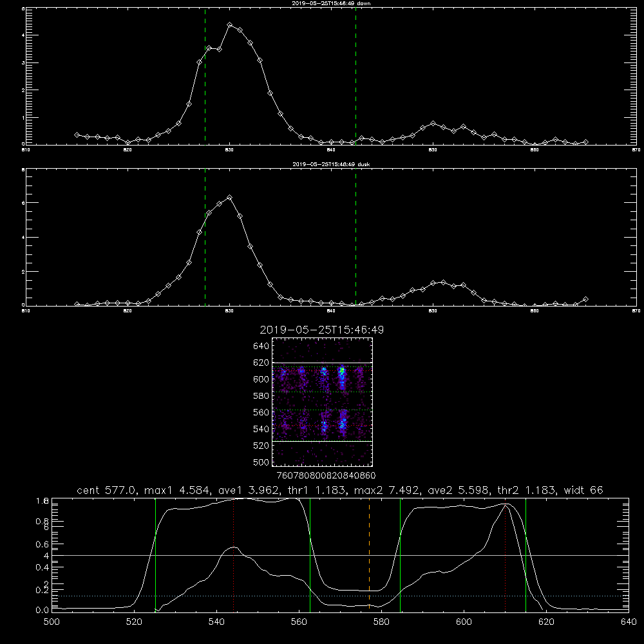Click the bottom plot x-axis label 540
This screenshot has width=644, height=644.
click(x=216, y=622)
